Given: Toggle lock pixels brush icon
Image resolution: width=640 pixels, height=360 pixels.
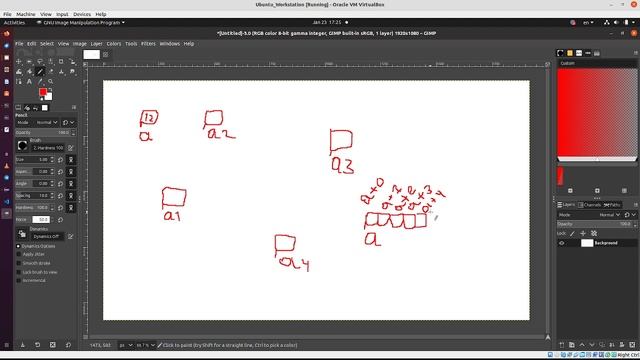Looking at the screenshot, I should pyautogui.click(x=572, y=233).
